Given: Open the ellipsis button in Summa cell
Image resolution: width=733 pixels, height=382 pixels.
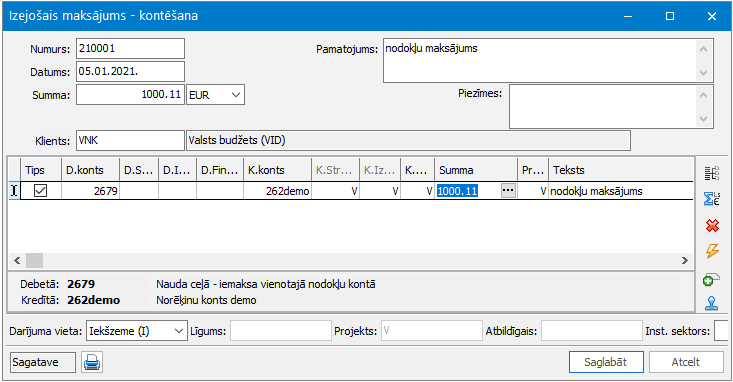Looking at the screenshot, I should coord(508,191).
